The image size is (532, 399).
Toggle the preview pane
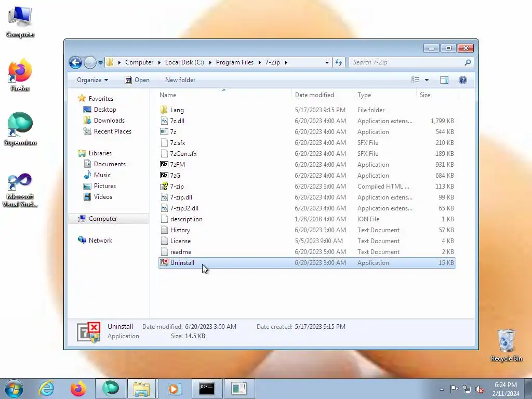pos(444,80)
